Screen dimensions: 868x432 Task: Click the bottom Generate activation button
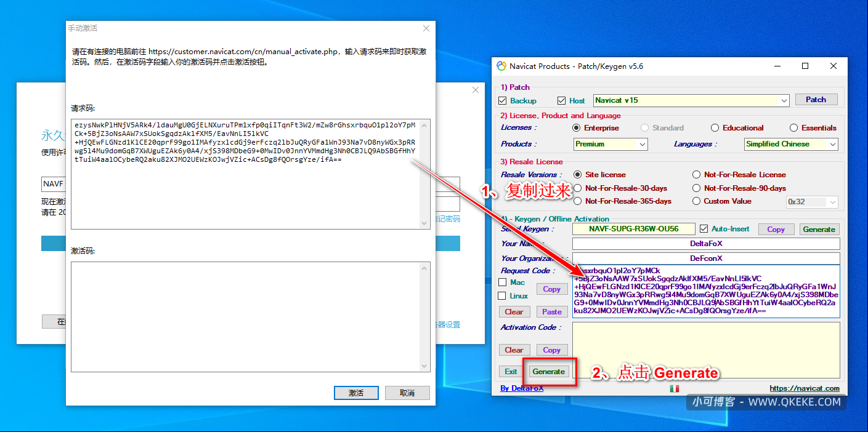point(548,371)
